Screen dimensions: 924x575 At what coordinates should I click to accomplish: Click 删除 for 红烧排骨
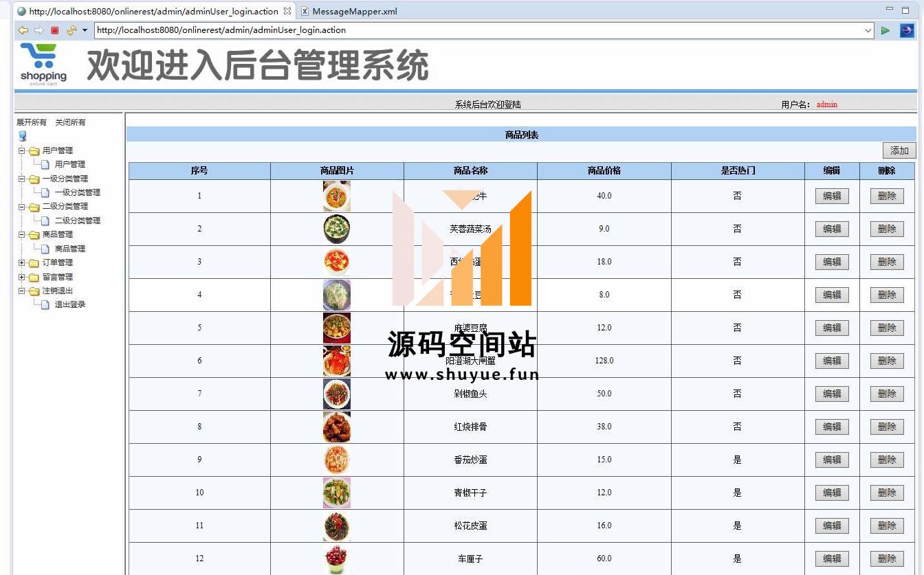tap(887, 427)
